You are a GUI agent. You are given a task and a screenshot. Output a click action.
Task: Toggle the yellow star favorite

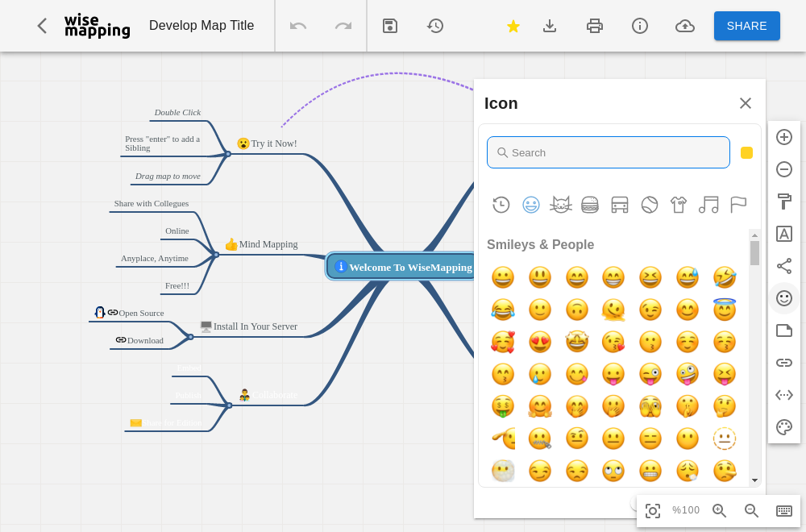[513, 26]
